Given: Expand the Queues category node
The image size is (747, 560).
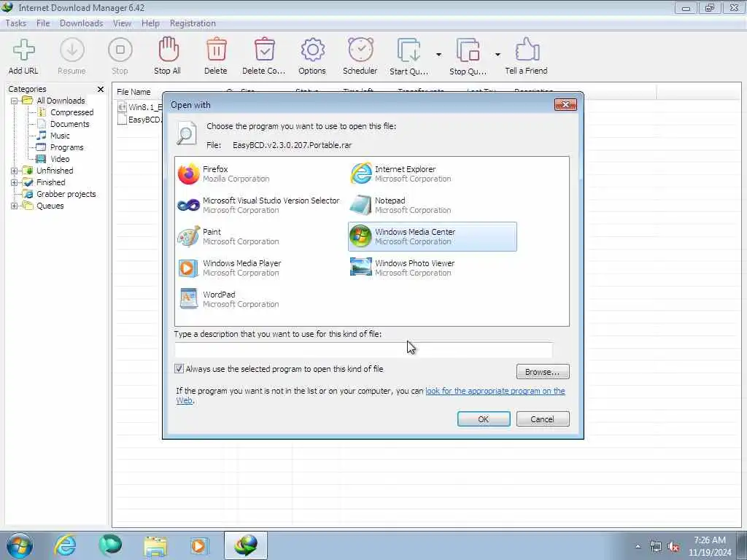Looking at the screenshot, I should point(15,206).
